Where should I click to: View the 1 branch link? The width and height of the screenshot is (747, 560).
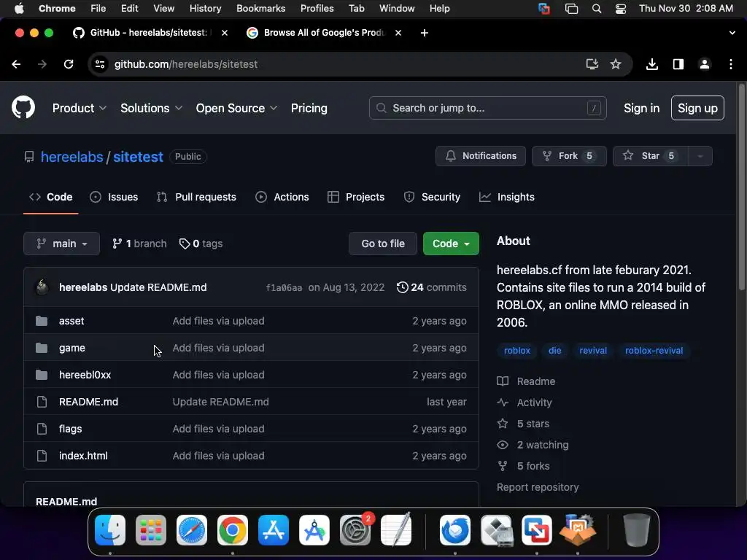point(139,244)
